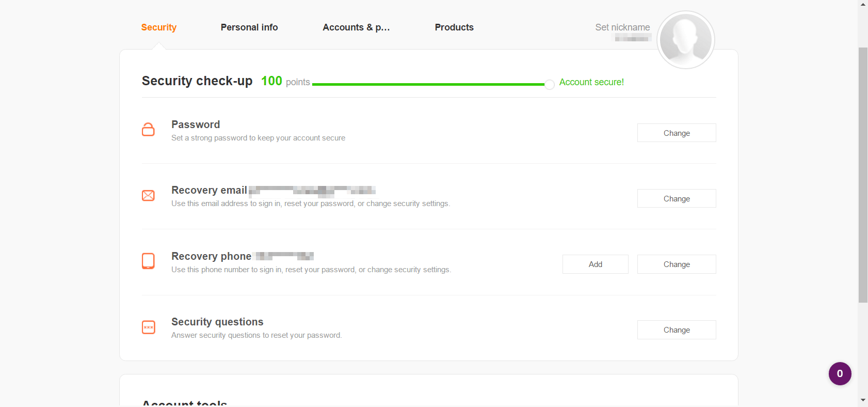Image resolution: width=868 pixels, height=407 pixels.
Task: Click the Set nickname link
Action: pyautogui.click(x=622, y=27)
